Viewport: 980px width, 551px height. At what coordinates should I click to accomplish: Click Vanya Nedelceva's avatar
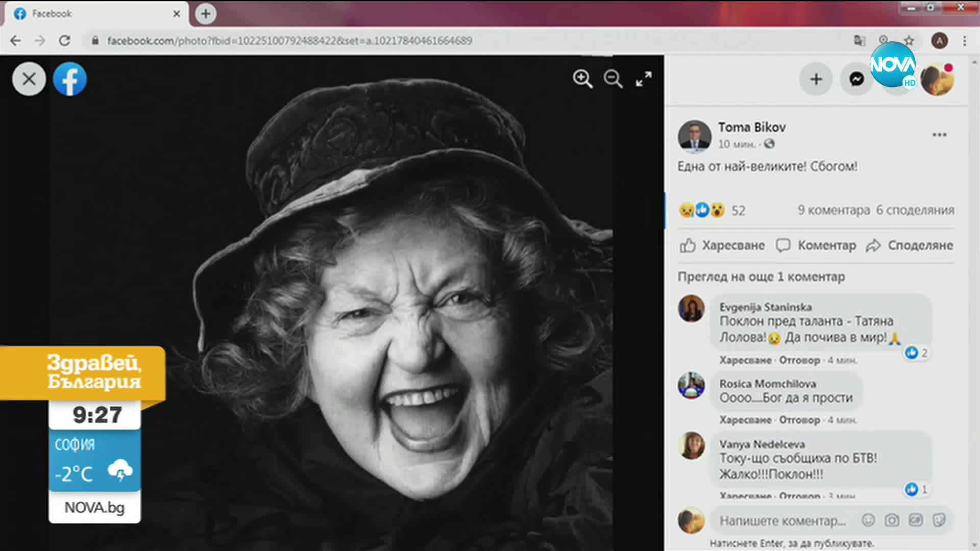(x=692, y=446)
